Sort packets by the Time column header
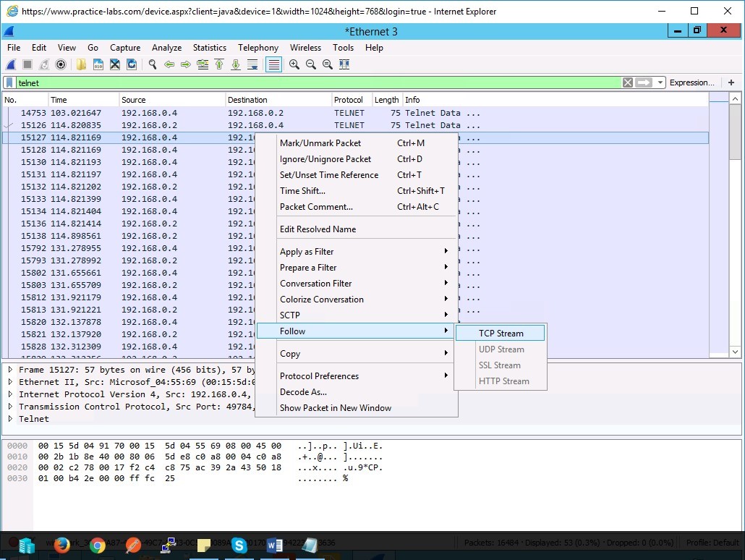 [x=83, y=100]
